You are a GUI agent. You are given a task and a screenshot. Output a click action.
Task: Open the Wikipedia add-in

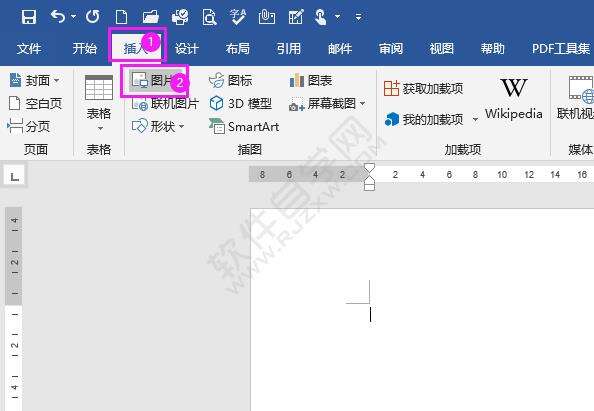point(513,98)
